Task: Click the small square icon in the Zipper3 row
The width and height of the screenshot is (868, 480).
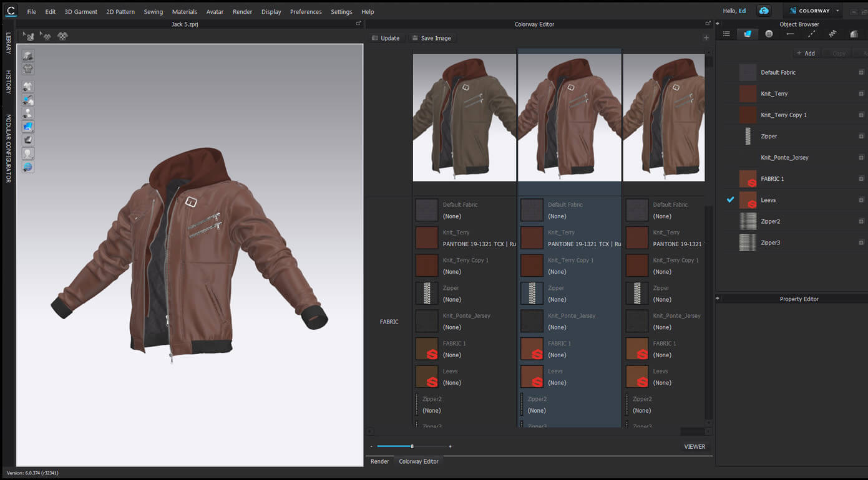Action: (x=861, y=242)
